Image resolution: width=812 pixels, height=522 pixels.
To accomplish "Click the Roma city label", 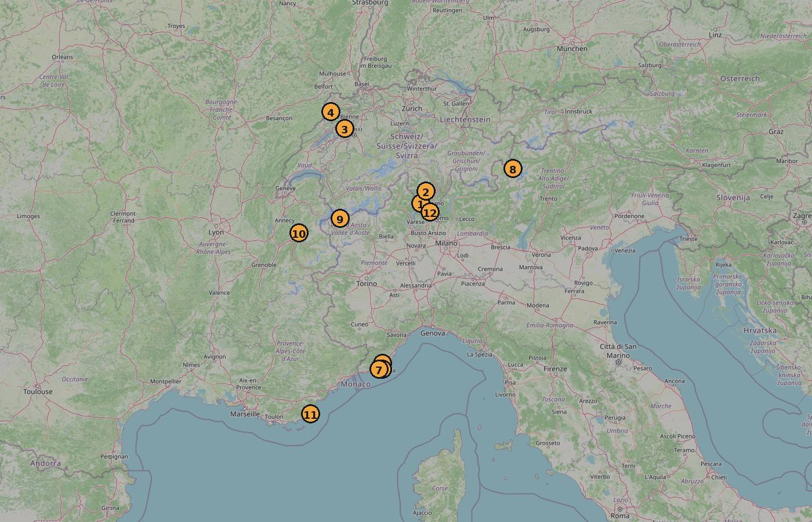I will pos(620,516).
